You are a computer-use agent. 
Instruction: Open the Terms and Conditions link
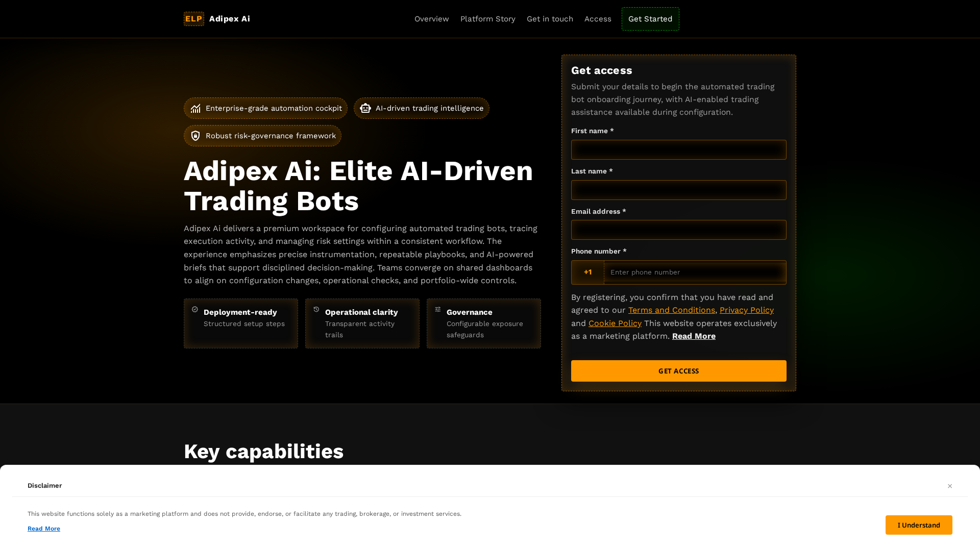[671, 310]
